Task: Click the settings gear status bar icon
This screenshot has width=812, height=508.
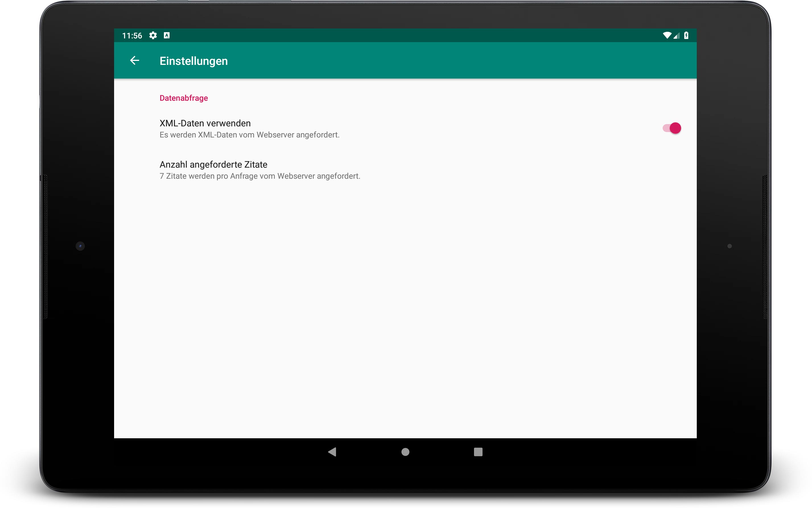Action: click(153, 35)
